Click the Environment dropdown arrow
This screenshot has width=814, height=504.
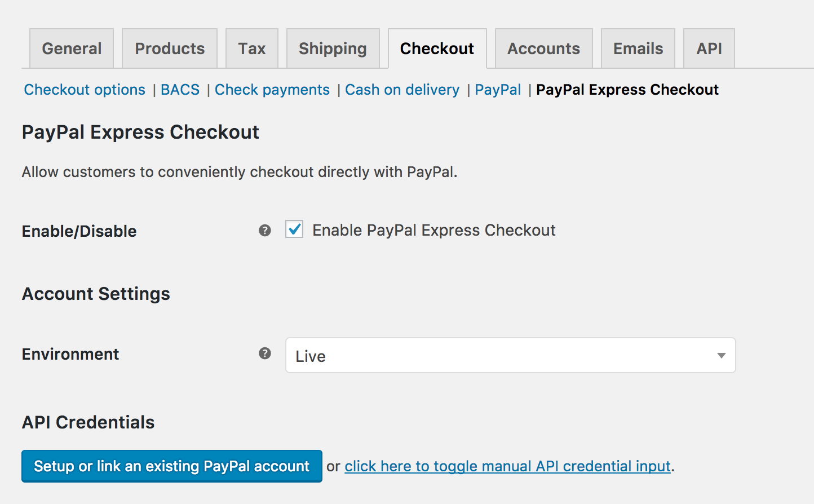721,356
